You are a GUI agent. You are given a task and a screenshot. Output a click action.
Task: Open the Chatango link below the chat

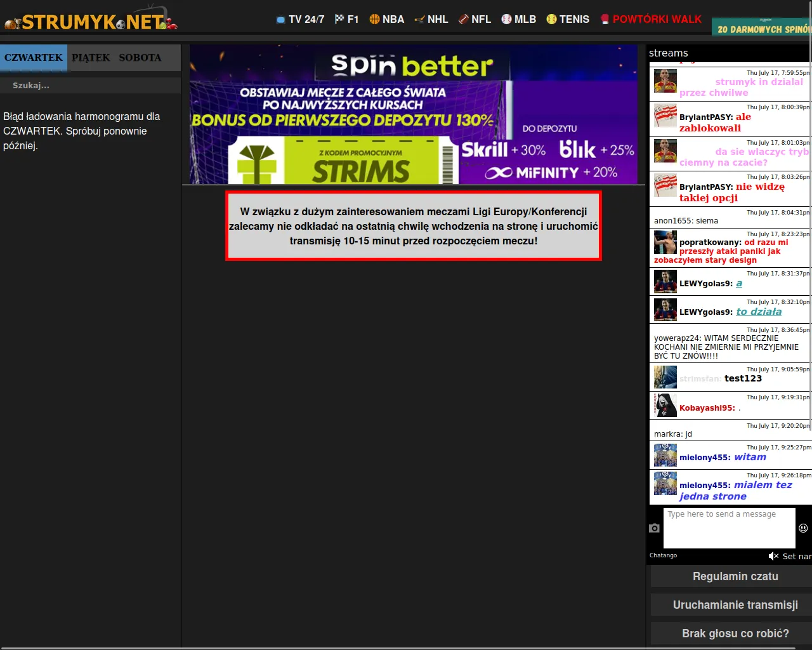663,555
